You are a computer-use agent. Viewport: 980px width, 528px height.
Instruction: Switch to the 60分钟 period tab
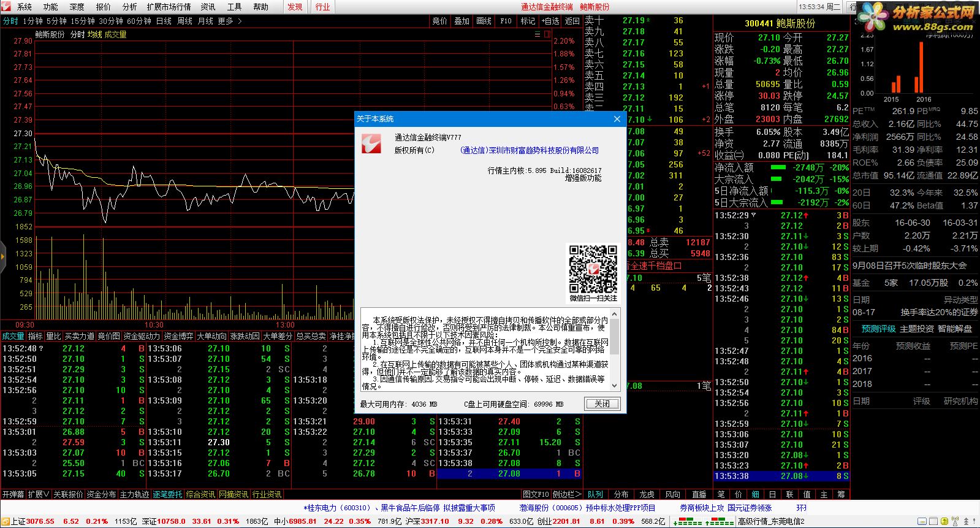(x=139, y=21)
